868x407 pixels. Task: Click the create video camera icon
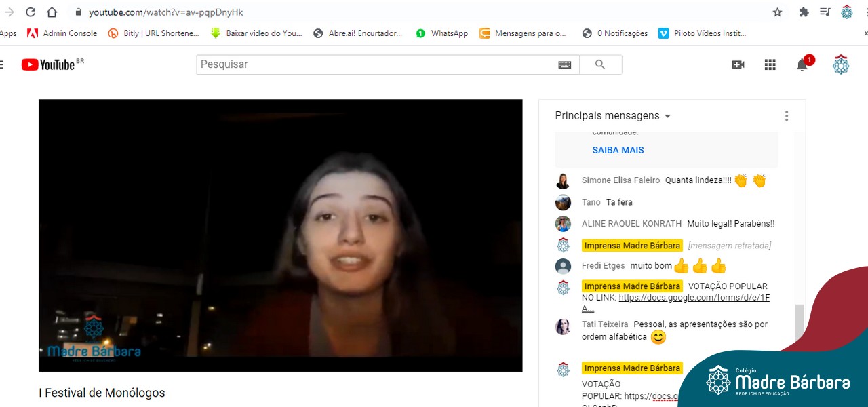[x=738, y=64]
